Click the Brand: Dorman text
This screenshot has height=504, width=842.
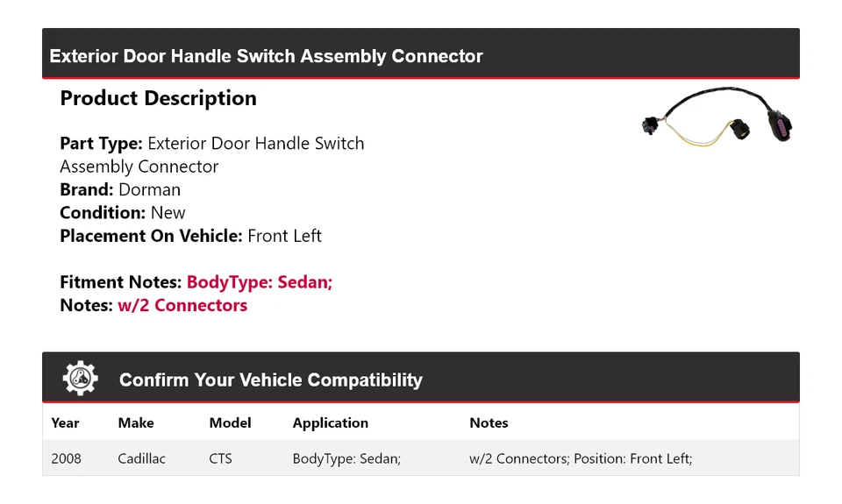pos(120,189)
